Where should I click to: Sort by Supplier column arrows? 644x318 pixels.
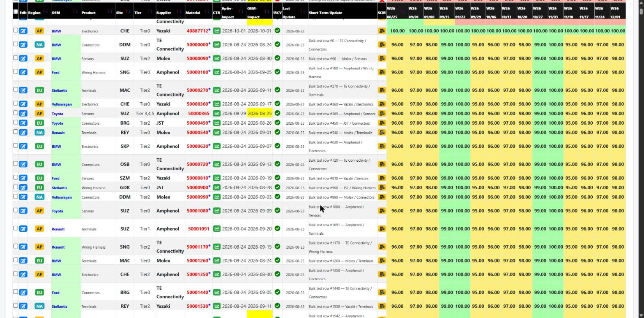[x=179, y=11]
